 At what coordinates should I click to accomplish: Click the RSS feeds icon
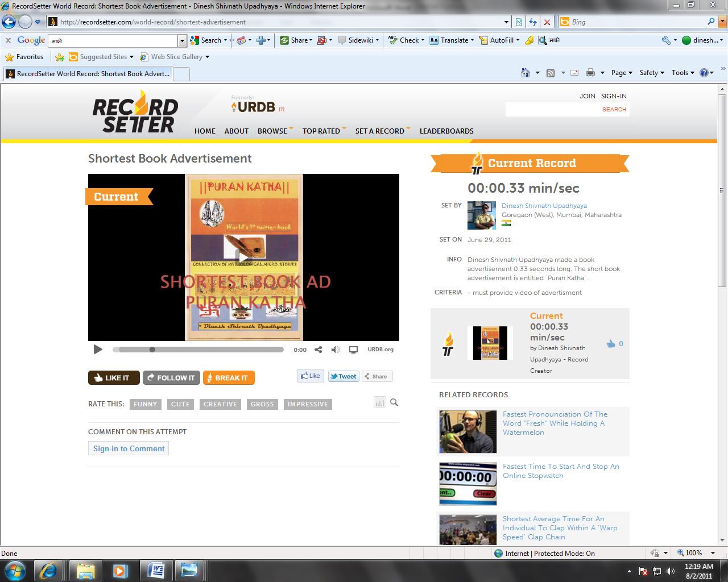tap(550, 73)
